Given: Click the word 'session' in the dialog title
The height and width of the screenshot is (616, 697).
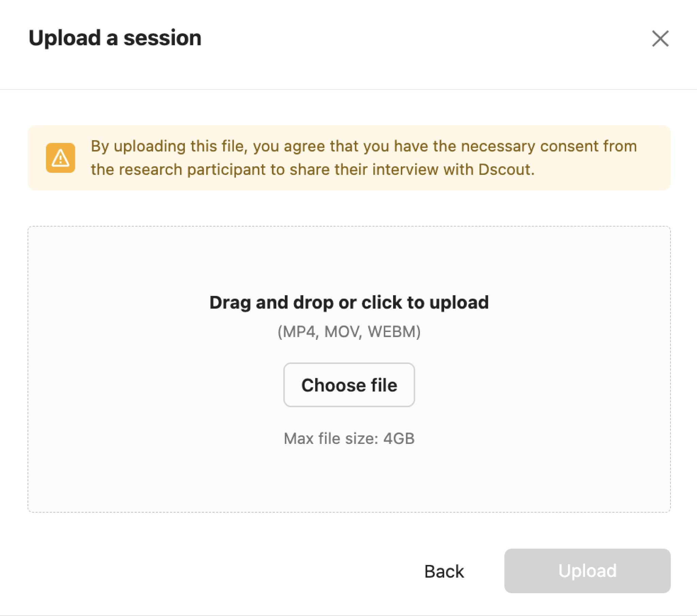Looking at the screenshot, I should [162, 38].
